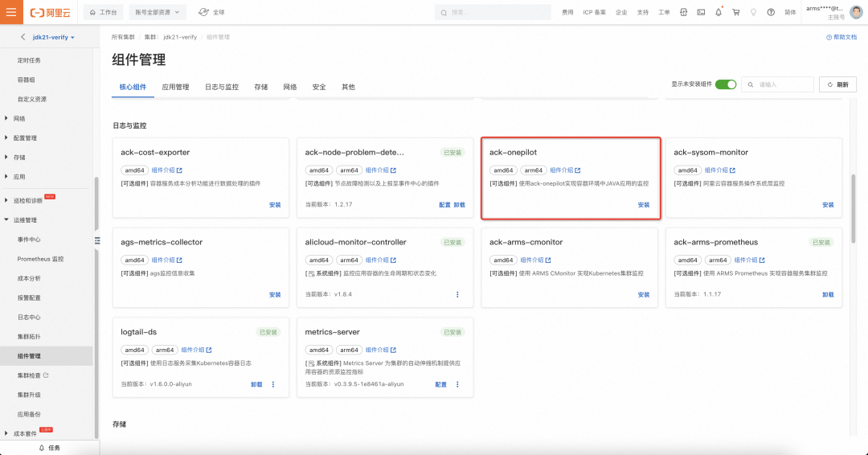The image size is (868, 455).
Task: Click the Alibaba Cloud logo
Action: [x=51, y=12]
